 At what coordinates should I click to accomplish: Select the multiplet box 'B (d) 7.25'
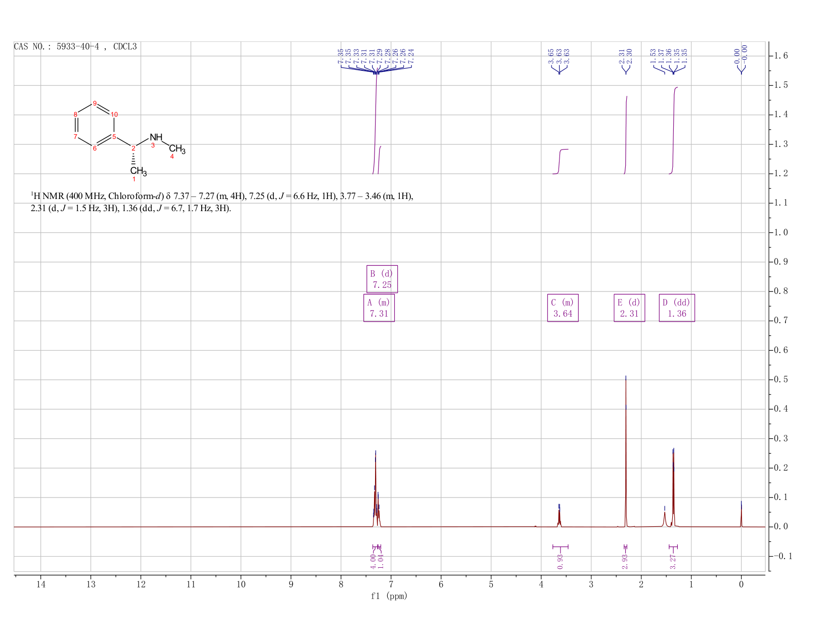point(382,279)
